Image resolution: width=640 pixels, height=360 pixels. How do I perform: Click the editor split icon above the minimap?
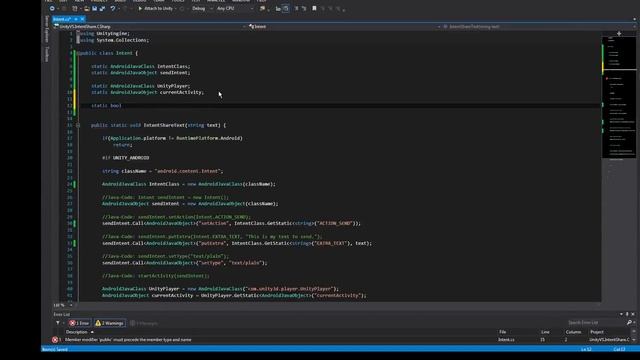[x=619, y=33]
